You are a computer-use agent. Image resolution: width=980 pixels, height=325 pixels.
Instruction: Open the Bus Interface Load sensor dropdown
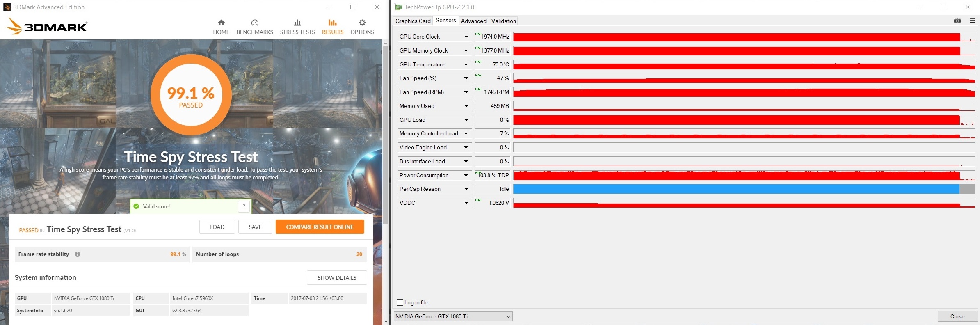click(466, 161)
